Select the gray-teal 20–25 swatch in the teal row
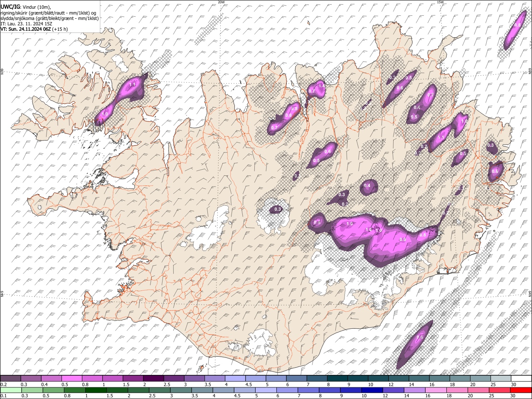This screenshot has height=399, width=532. coord(480,379)
